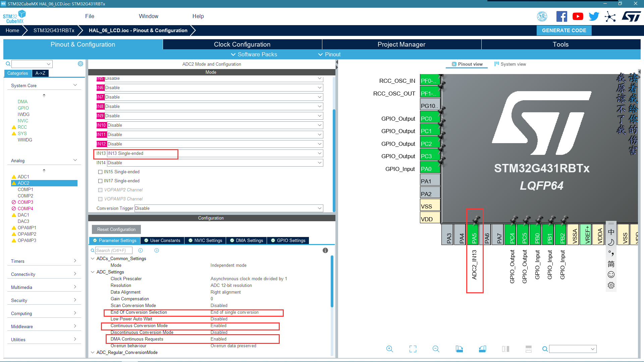Click the Reset Configuration button
This screenshot has height=362, width=644.
point(116,230)
